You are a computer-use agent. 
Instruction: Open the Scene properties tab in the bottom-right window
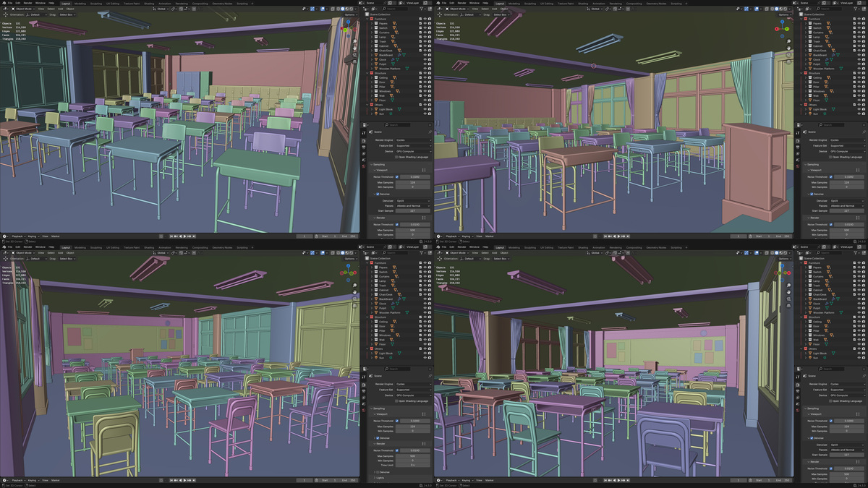(798, 404)
